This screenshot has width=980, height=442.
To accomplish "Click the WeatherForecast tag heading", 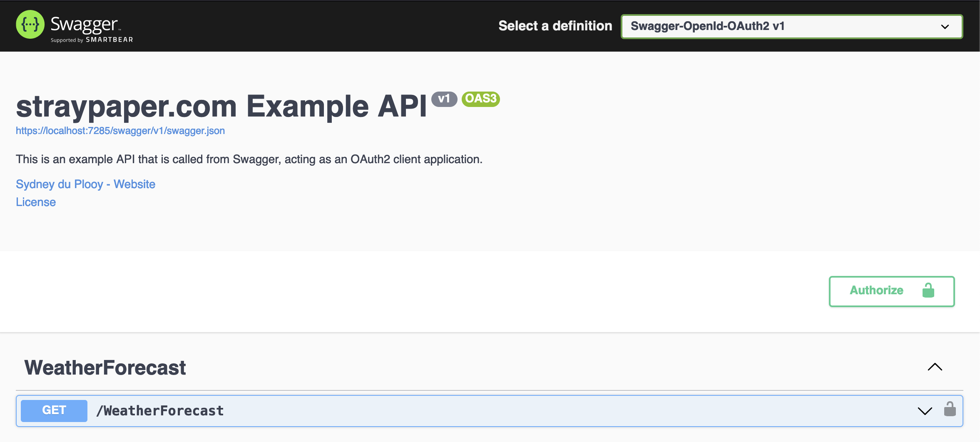I will [105, 368].
